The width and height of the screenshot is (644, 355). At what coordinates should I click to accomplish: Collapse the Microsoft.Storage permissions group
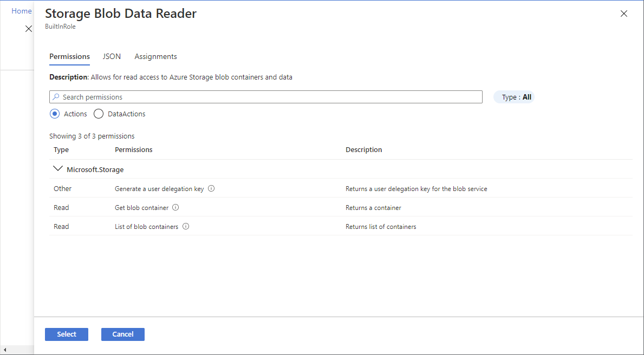[x=58, y=168]
